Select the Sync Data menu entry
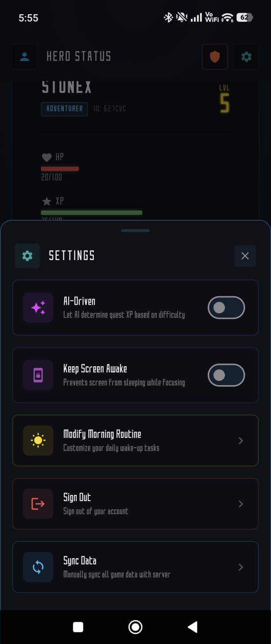 tap(133, 567)
